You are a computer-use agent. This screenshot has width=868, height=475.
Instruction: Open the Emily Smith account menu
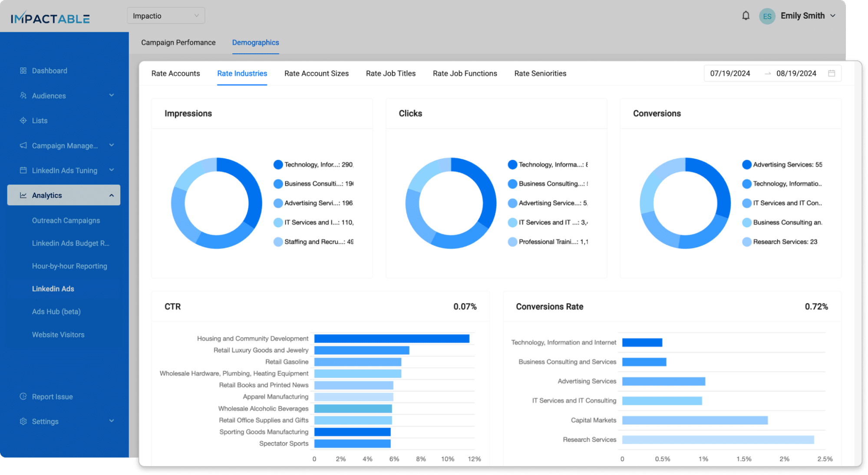point(803,16)
